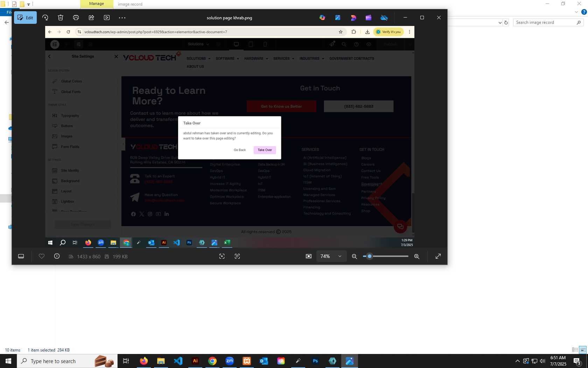This screenshot has width=588, height=368.
Task: Open Photoshop from the taskbar
Action: 315,361
